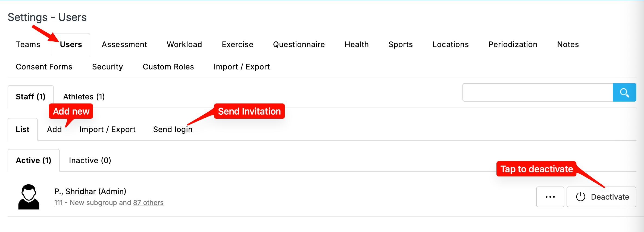Go to the Questionnaire tab

pos(299,44)
